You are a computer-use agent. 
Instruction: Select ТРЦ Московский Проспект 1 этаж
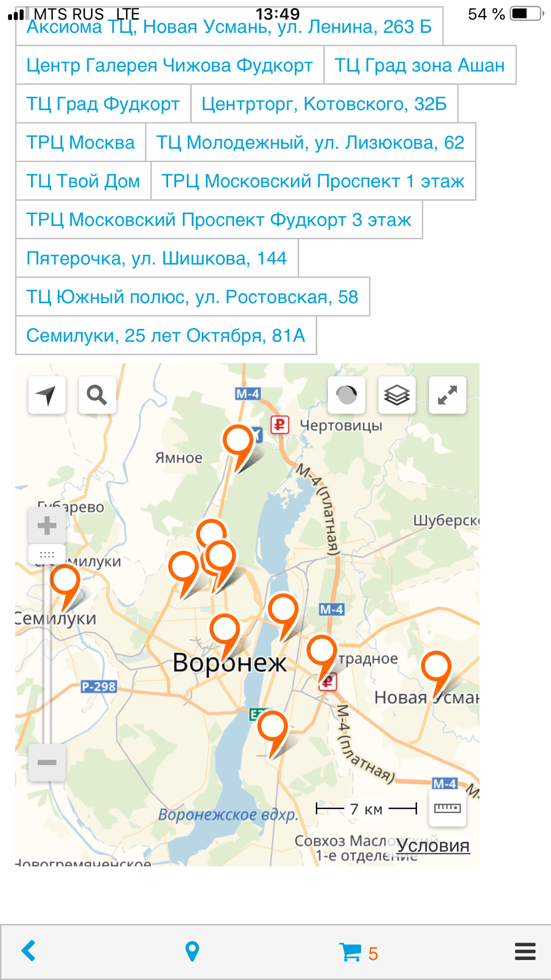point(313,181)
